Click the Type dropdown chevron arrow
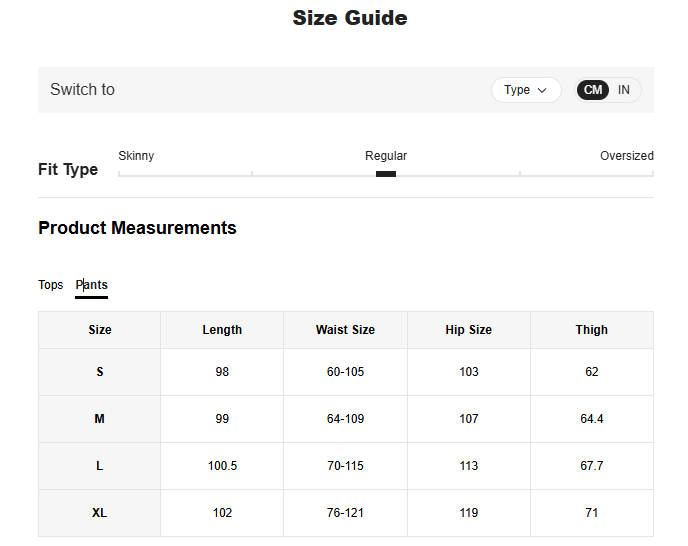The height and width of the screenshot is (546, 688). (x=543, y=90)
